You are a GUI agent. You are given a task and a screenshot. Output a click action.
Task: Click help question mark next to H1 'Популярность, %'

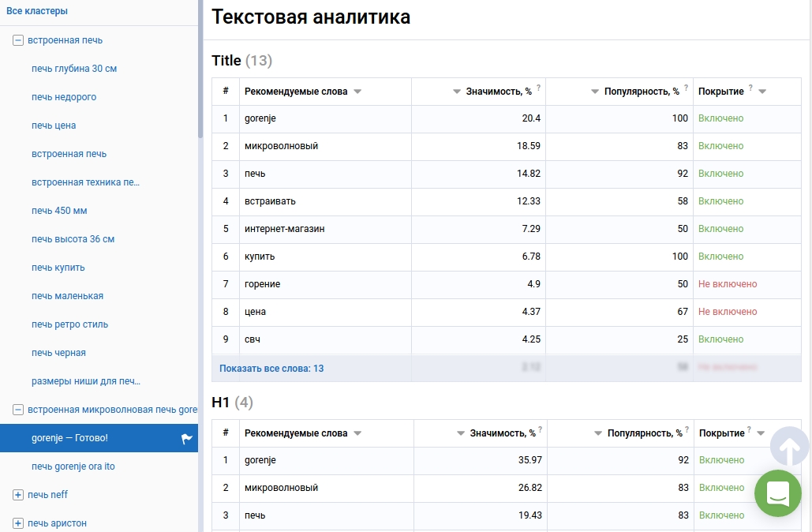pyautogui.click(x=687, y=429)
